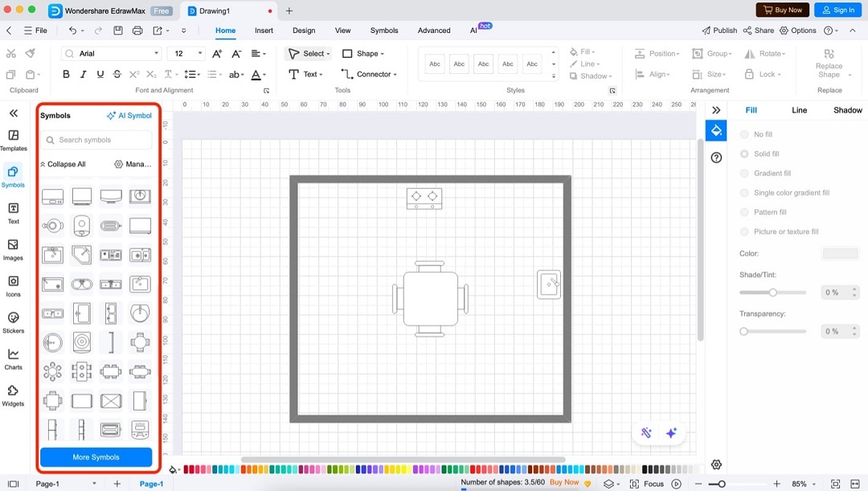Open the Images sidebar panel
Screen dimensions: 868x491
[14, 250]
